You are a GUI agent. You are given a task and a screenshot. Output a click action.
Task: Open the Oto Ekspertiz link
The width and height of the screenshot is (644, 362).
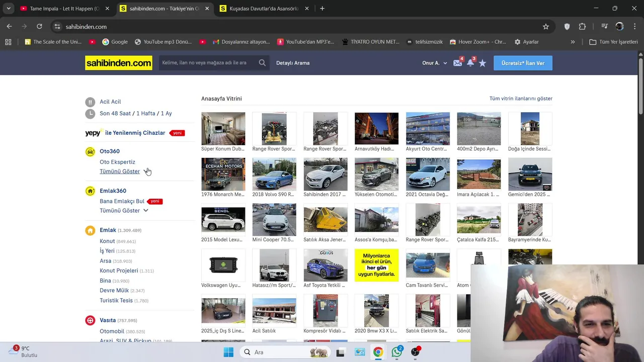coord(117,162)
